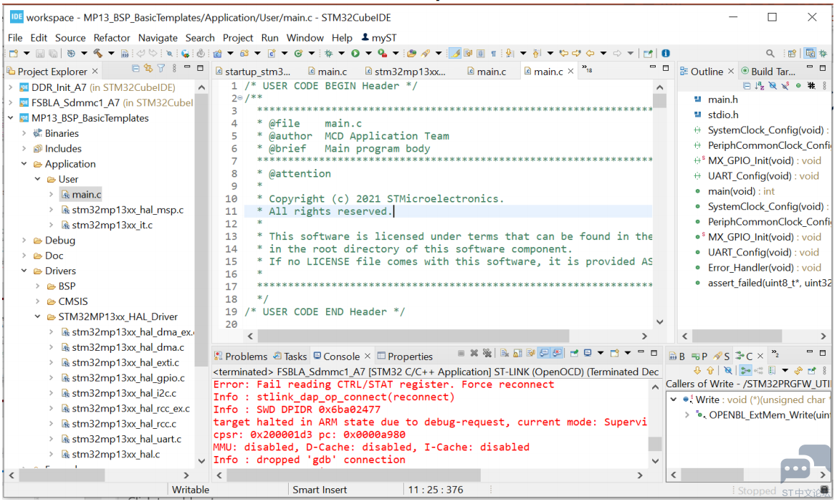Switch to the startup_stm3... editor tab

253,72
